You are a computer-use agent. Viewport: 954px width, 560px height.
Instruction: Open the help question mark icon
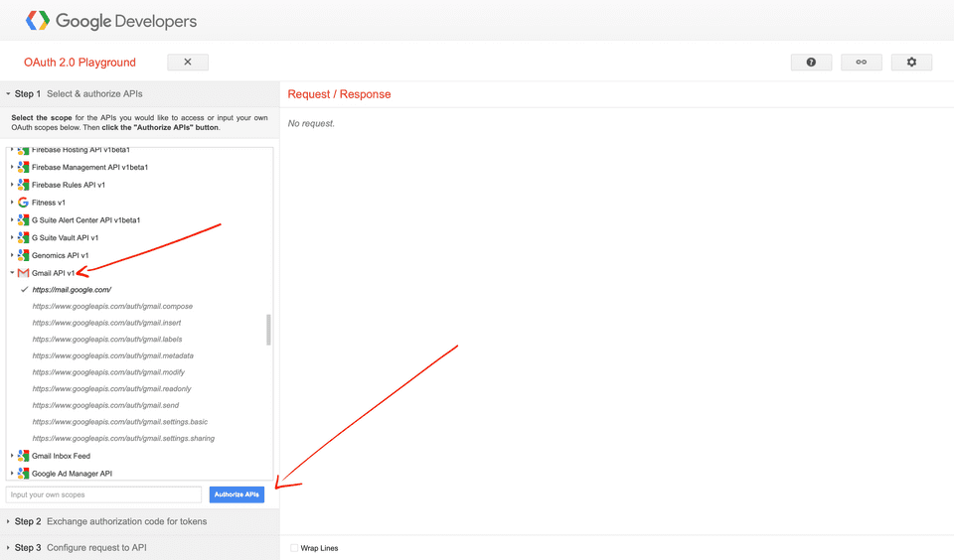pos(811,62)
